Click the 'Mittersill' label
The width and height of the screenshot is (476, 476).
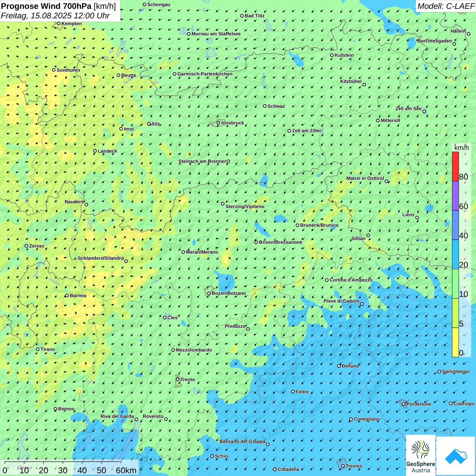click(x=390, y=120)
